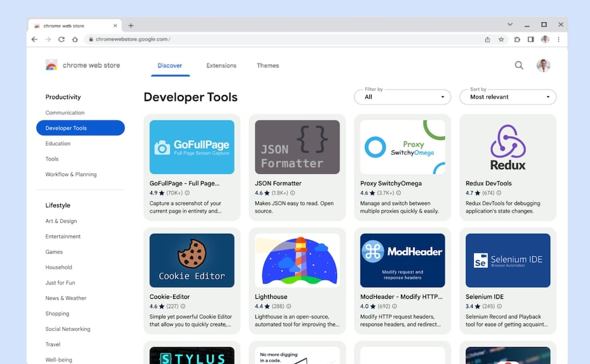Click the share page icon in address bar

pyautogui.click(x=487, y=39)
